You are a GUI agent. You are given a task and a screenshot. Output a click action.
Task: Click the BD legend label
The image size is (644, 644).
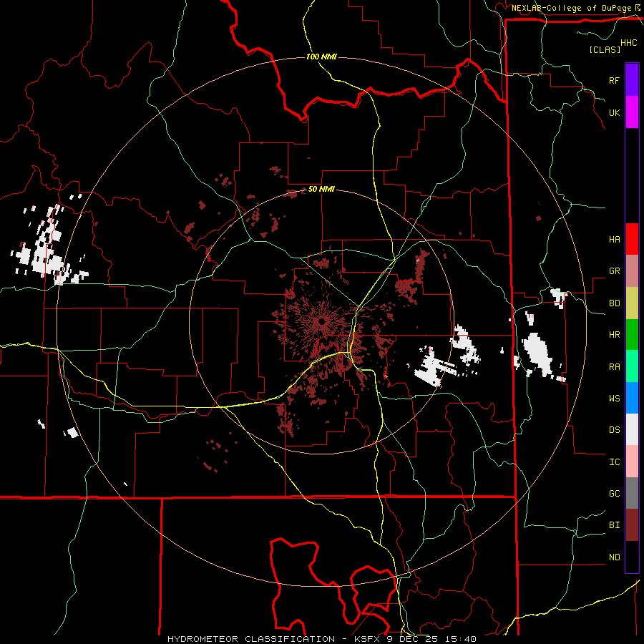[614, 303]
